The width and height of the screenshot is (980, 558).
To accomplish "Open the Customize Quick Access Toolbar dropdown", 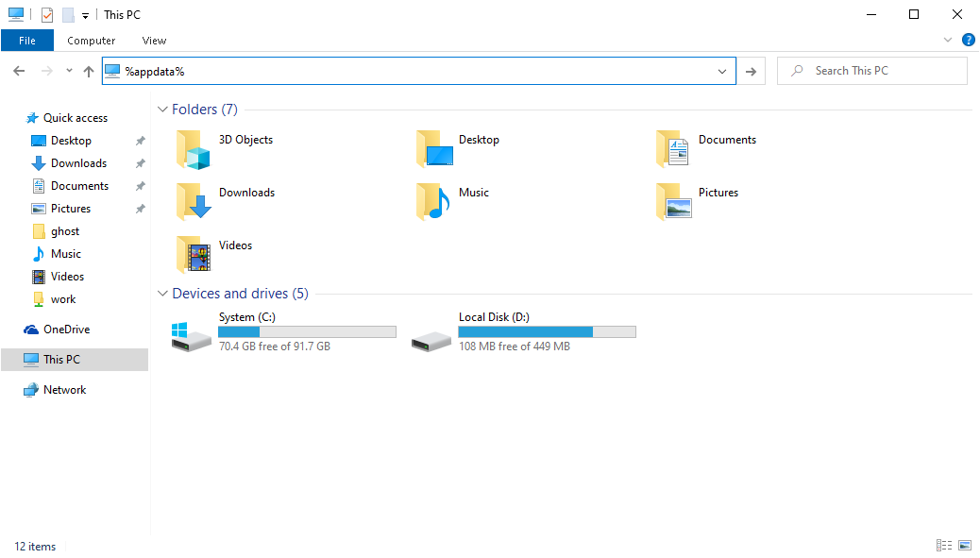I will pyautogui.click(x=86, y=16).
